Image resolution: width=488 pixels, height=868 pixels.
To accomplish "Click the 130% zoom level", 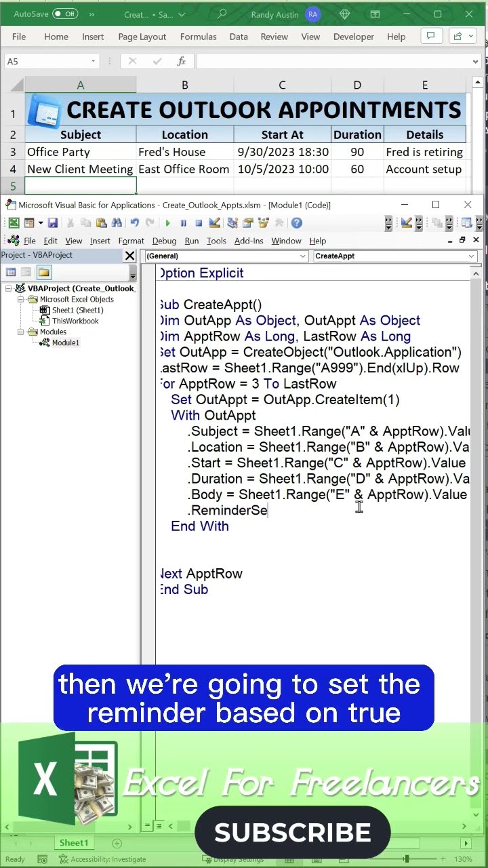I will click(464, 859).
